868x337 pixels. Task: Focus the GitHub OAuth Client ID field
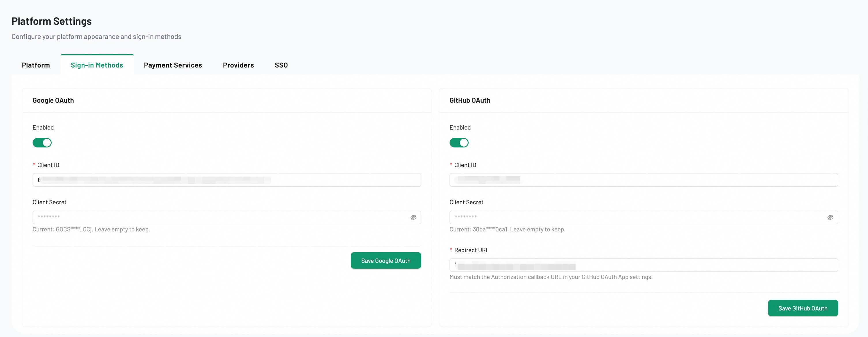pos(644,180)
